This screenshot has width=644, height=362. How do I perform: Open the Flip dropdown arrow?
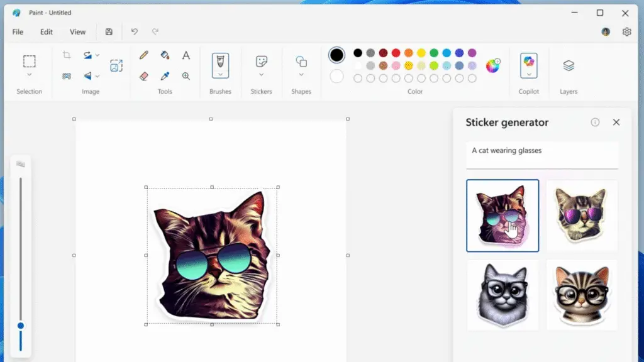click(x=97, y=76)
